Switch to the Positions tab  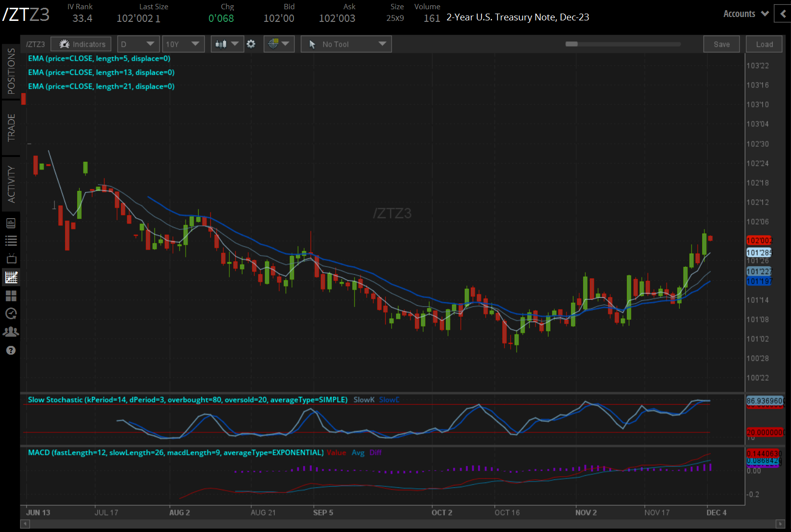[11, 71]
